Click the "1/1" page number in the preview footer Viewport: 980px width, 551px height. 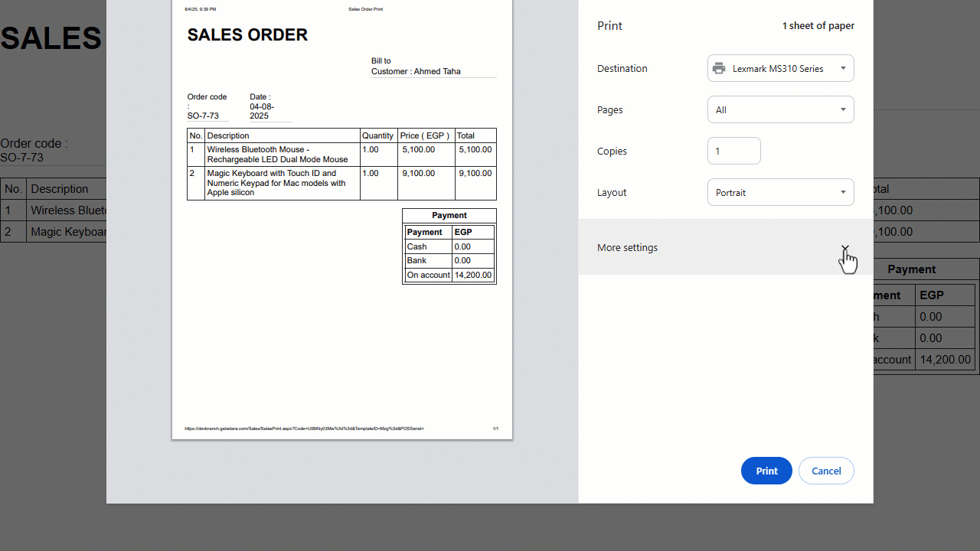[495, 429]
